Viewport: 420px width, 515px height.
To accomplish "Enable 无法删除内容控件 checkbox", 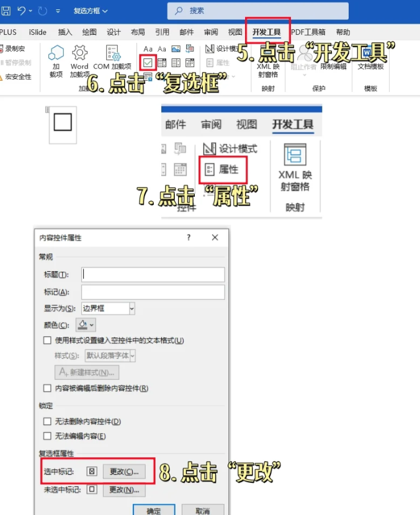I will tap(47, 422).
